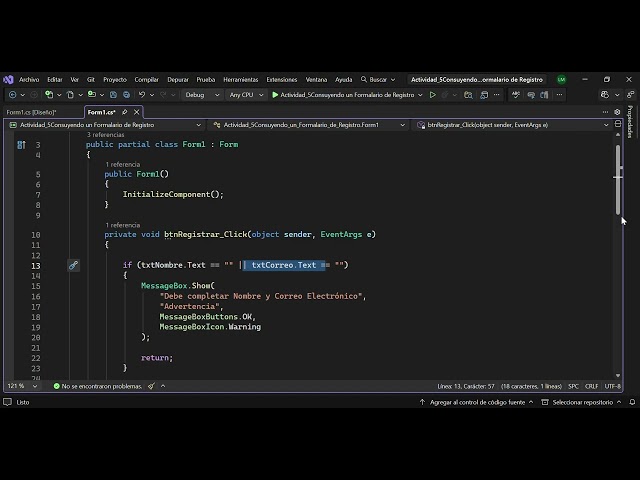Click the Live Share icon at top right
Screen dimensions: 640x480
631,95
